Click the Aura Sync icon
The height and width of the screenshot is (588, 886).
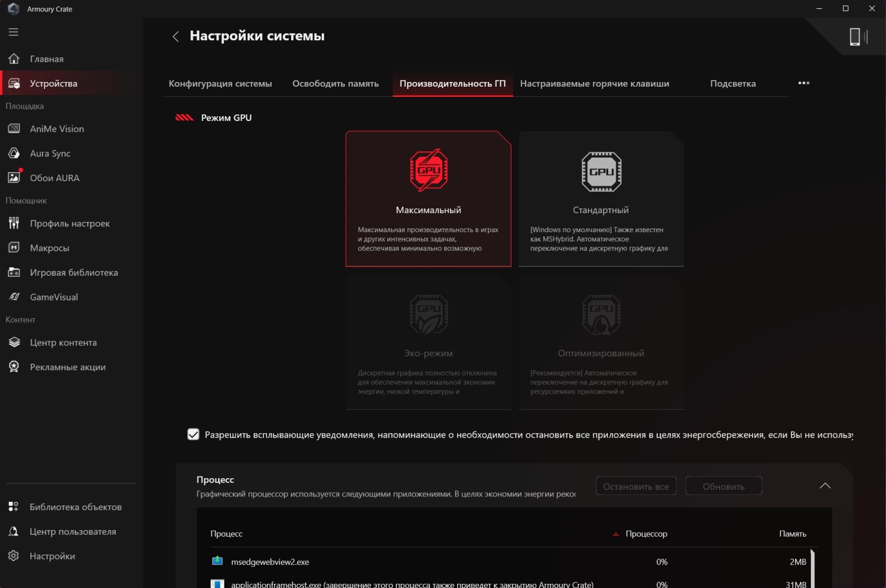[x=14, y=153]
